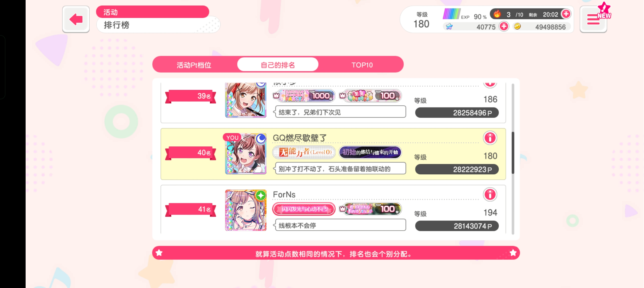Tap the red back arrow button
This screenshot has width=644, height=288.
pyautogui.click(x=76, y=19)
